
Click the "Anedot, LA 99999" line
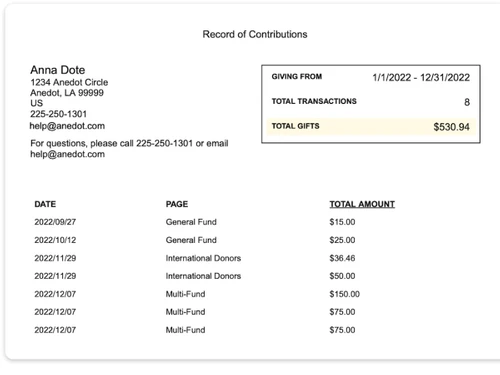(x=67, y=93)
